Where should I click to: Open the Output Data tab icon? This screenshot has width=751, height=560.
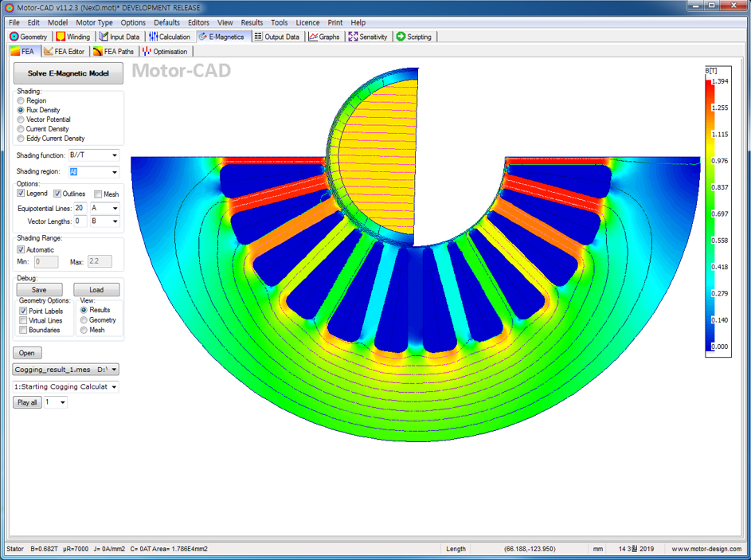(259, 37)
